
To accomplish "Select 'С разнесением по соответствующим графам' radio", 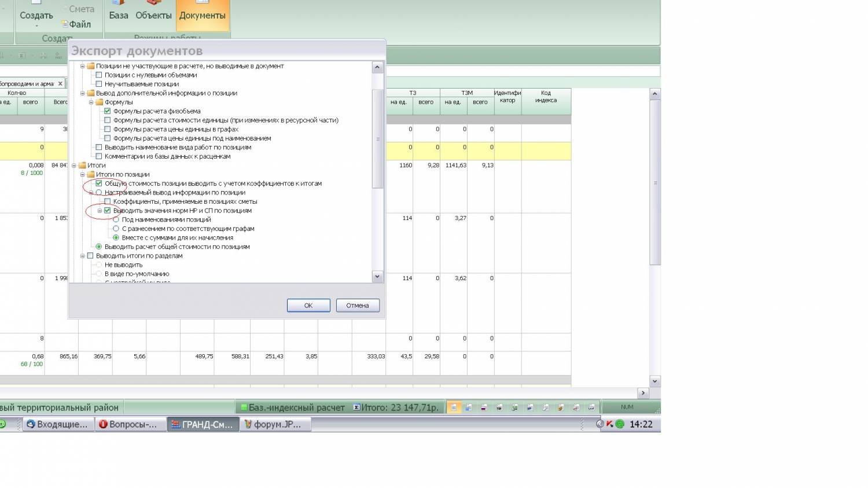I will [116, 229].
